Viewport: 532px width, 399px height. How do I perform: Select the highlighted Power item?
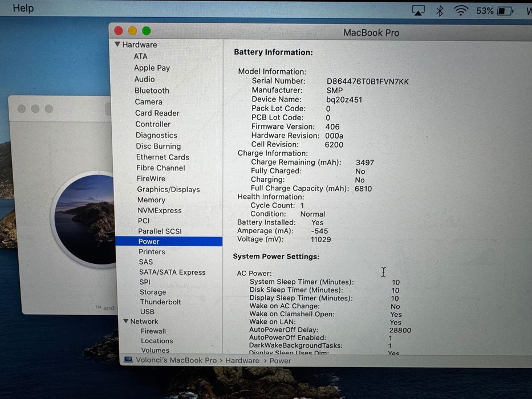point(169,241)
